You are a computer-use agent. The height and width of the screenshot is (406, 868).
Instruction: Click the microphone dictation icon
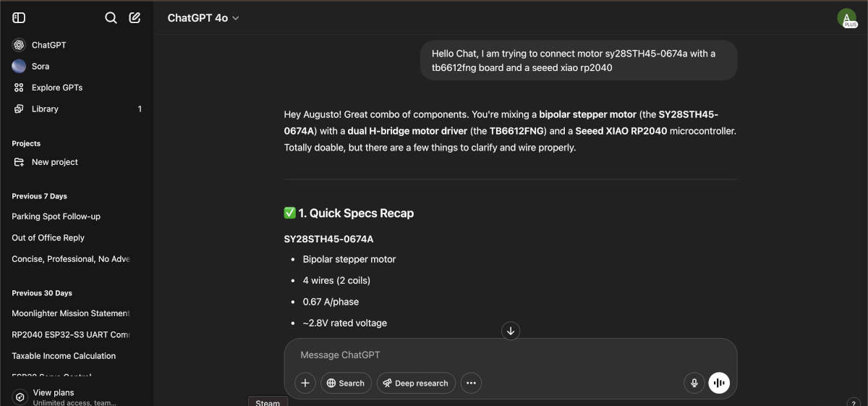tap(694, 383)
